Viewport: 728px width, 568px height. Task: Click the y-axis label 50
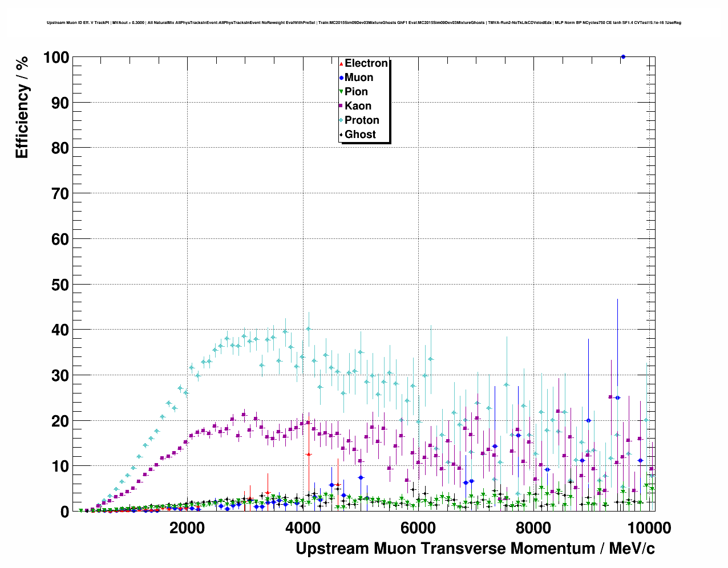coord(60,284)
